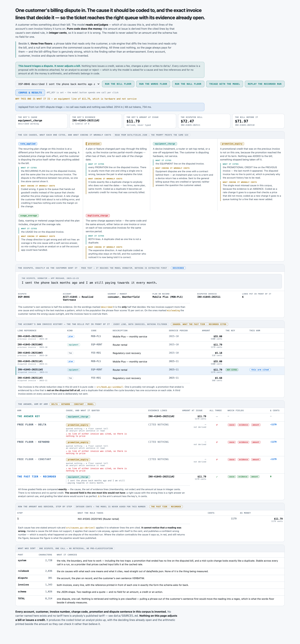The image size is (300, 644).
Task: Click the FREE FLOOR · KEYWORD arm label
Action: pyautogui.click(x=33, y=442)
